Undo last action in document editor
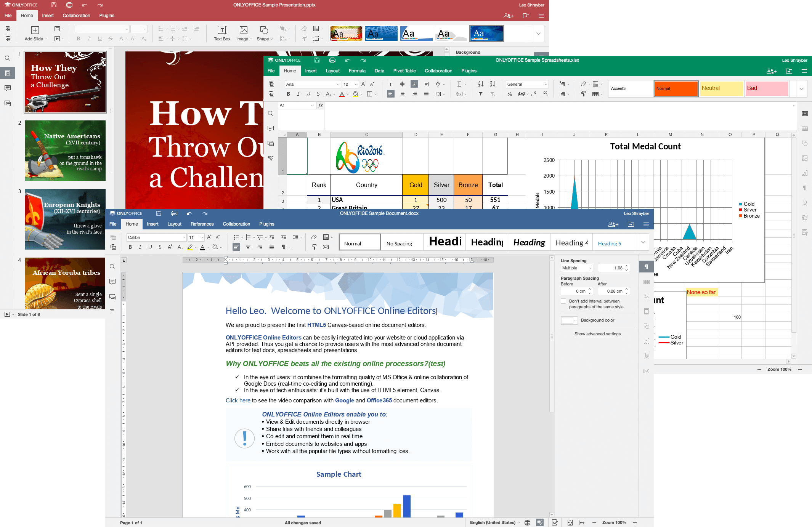 (x=189, y=213)
